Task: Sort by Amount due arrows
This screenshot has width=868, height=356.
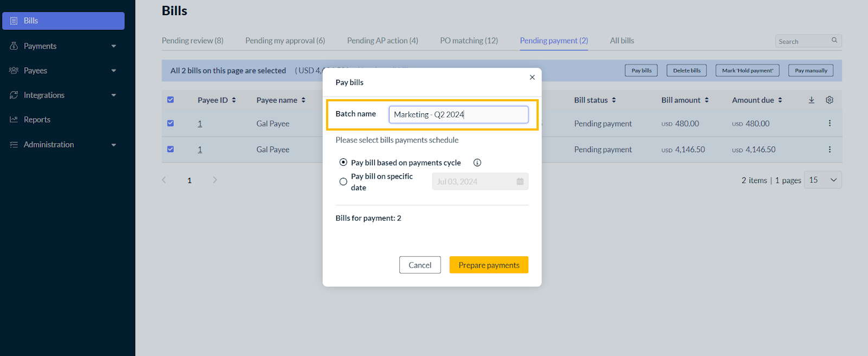Action: tap(780, 100)
